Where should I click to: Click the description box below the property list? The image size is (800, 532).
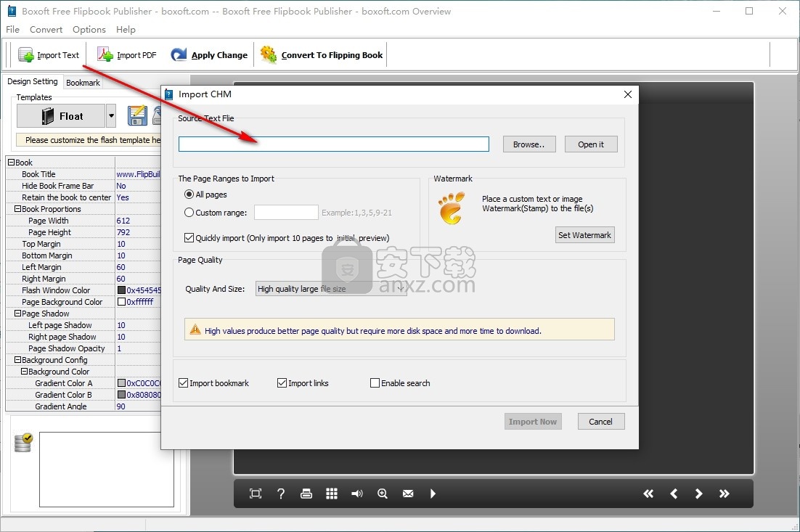(107, 470)
